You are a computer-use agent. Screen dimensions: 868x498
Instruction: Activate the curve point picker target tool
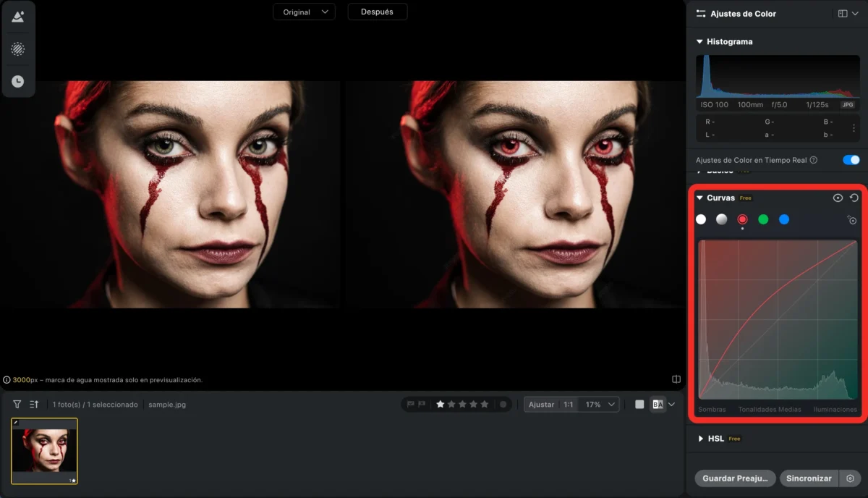point(852,220)
